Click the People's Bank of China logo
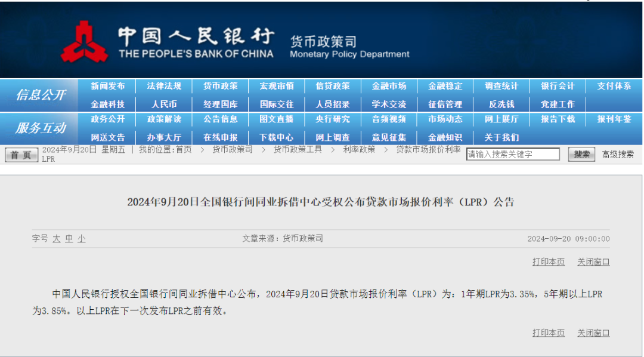This screenshot has height=357, width=644. click(x=85, y=41)
